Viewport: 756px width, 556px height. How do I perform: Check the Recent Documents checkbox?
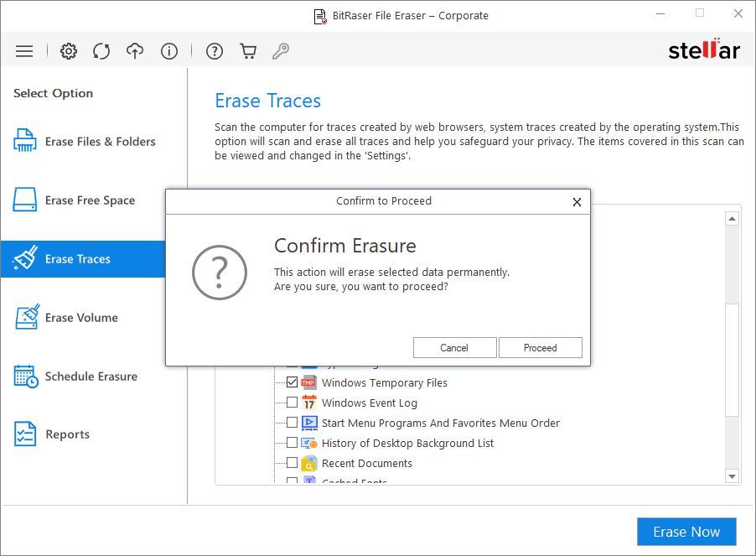pyautogui.click(x=292, y=463)
